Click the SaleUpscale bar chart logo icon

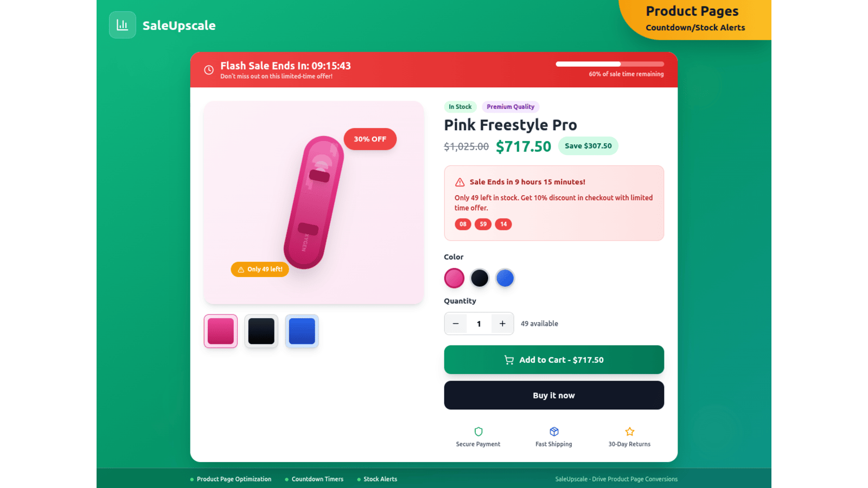click(123, 25)
